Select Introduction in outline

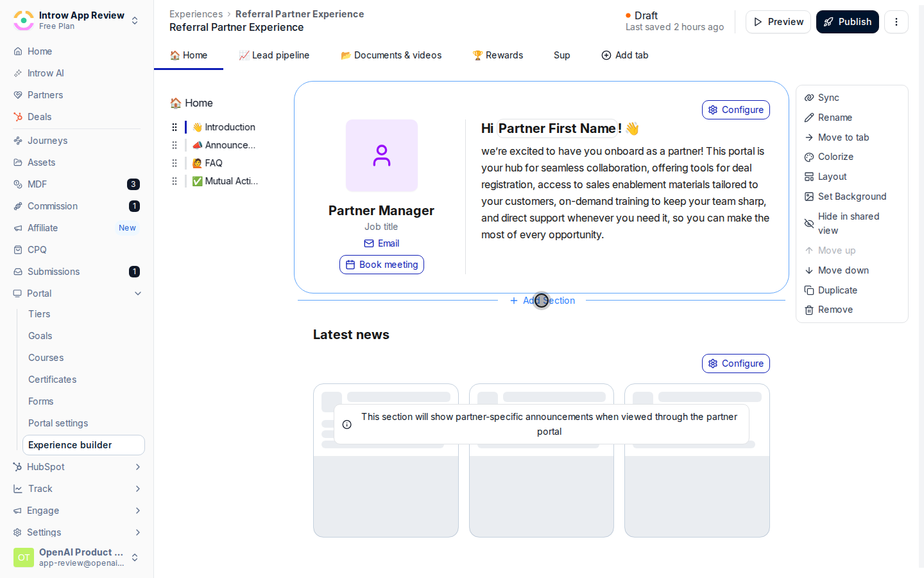pyautogui.click(x=224, y=127)
